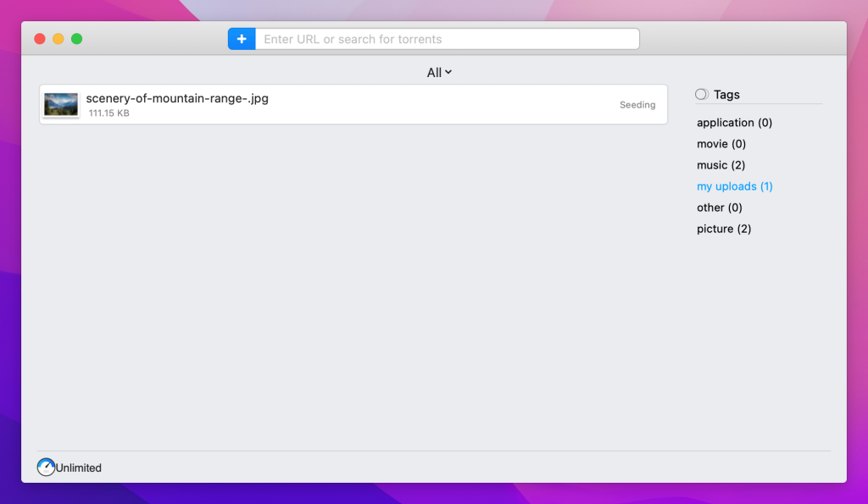Image resolution: width=868 pixels, height=504 pixels.
Task: Click the mountain range image thumbnail
Action: click(x=61, y=105)
